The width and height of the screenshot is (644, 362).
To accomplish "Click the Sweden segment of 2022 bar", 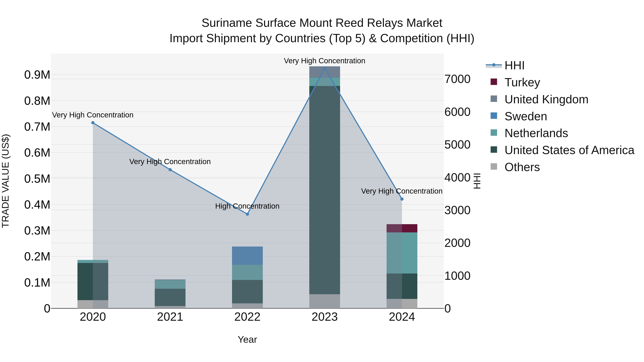I will (247, 256).
